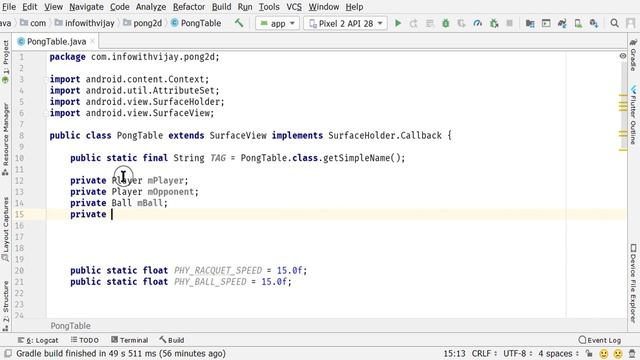Open the Build tool window

tap(172, 340)
